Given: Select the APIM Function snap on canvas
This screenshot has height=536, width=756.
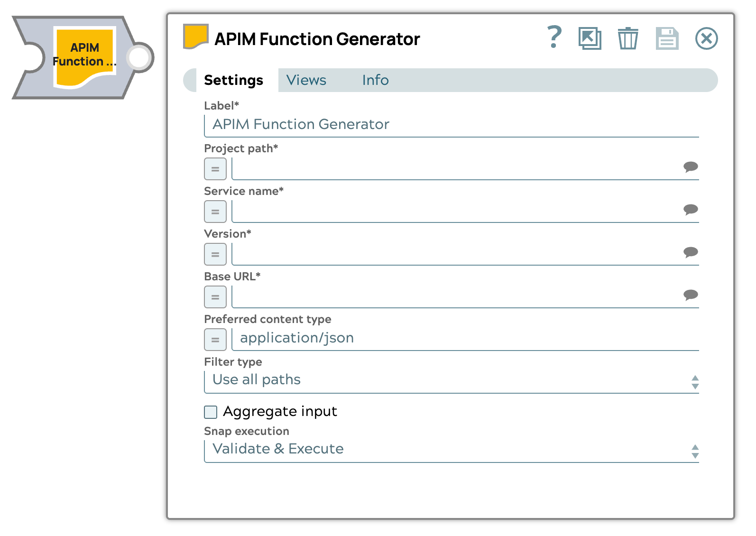Looking at the screenshot, I should (x=84, y=57).
